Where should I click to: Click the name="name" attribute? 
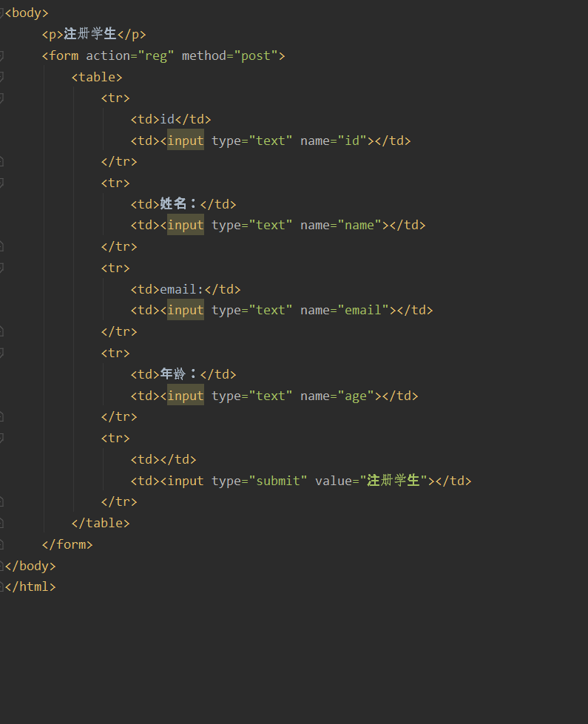coord(341,226)
